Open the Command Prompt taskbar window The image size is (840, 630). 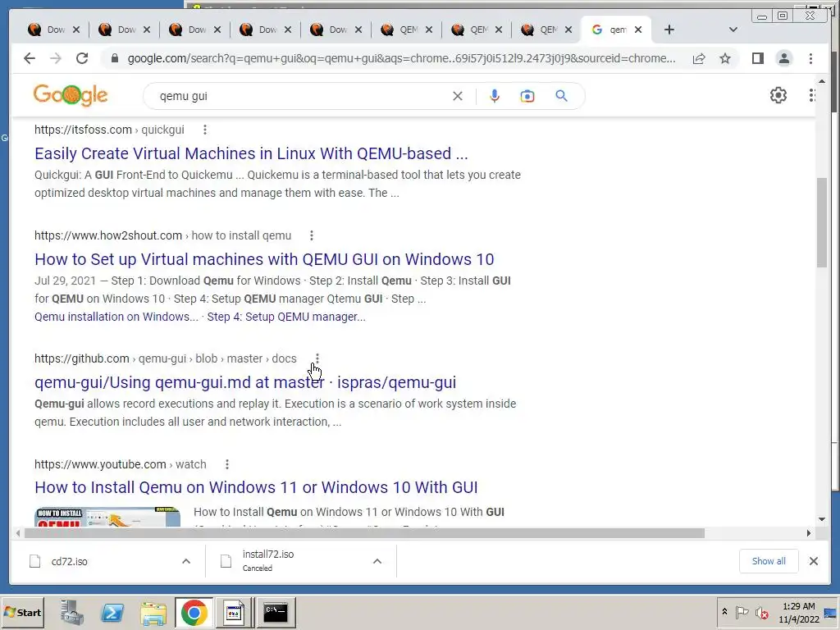pos(276,612)
